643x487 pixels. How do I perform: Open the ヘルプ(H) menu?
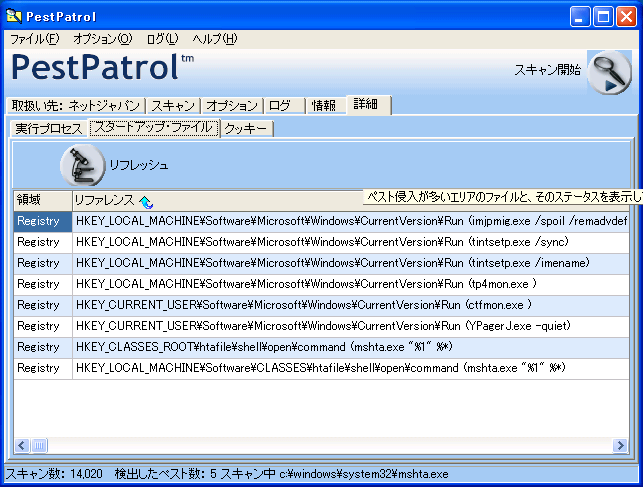[x=214, y=39]
